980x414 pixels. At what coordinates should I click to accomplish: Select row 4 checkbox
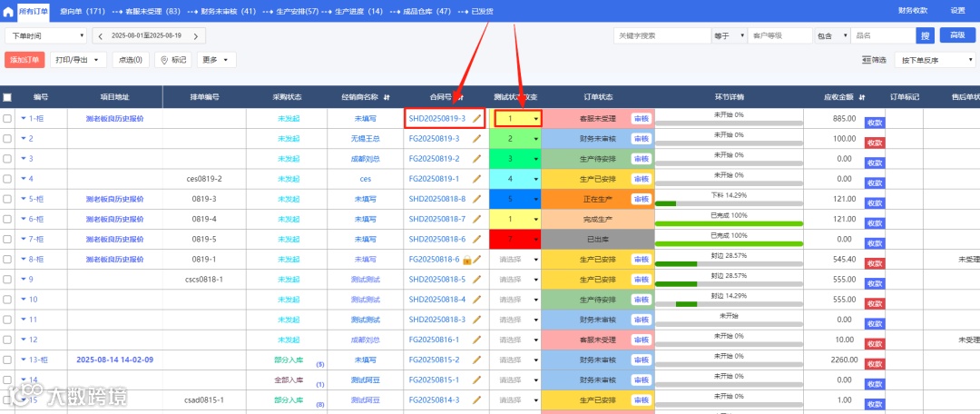point(7,179)
